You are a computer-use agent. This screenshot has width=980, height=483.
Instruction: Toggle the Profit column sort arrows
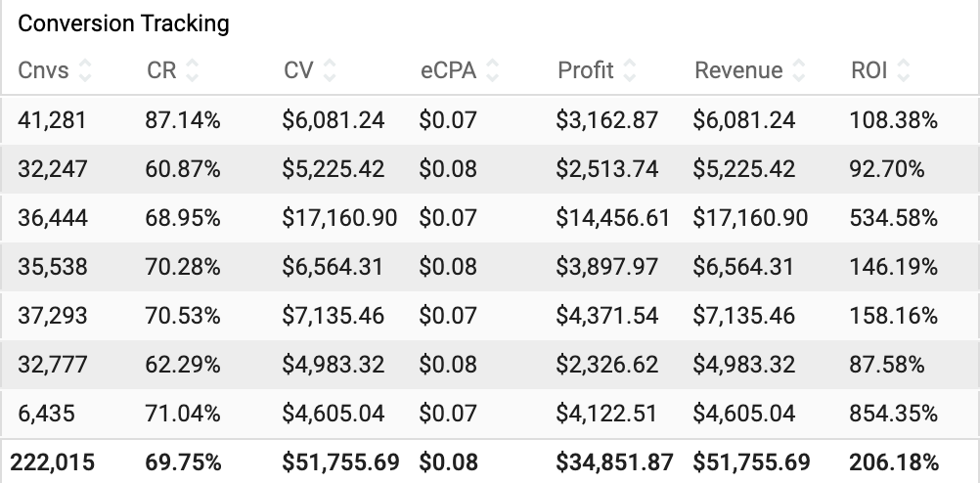[629, 70]
